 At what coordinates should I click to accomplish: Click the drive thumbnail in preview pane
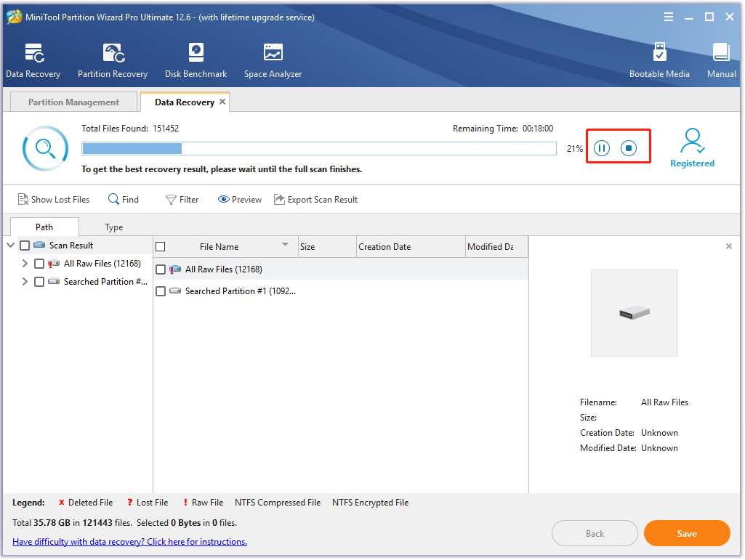click(x=635, y=313)
